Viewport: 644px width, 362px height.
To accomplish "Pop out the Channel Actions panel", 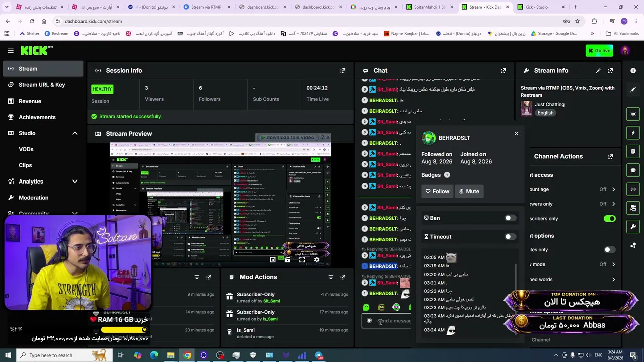I will [610, 156].
